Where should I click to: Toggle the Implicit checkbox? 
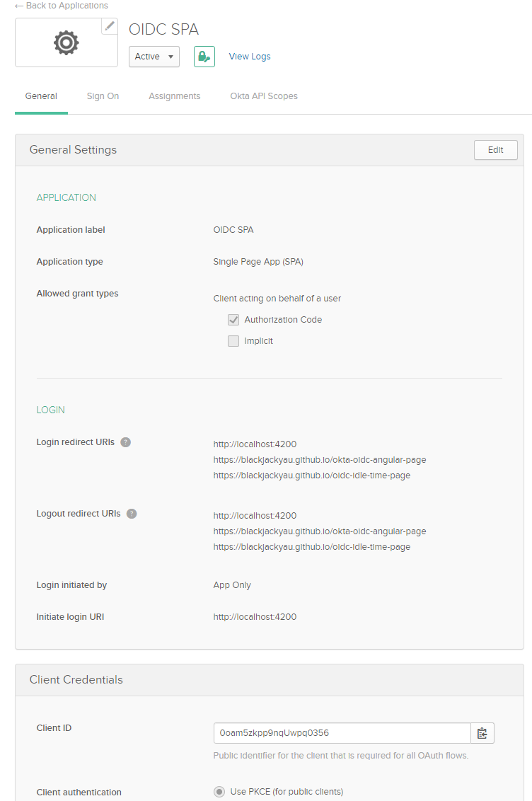[x=233, y=341]
